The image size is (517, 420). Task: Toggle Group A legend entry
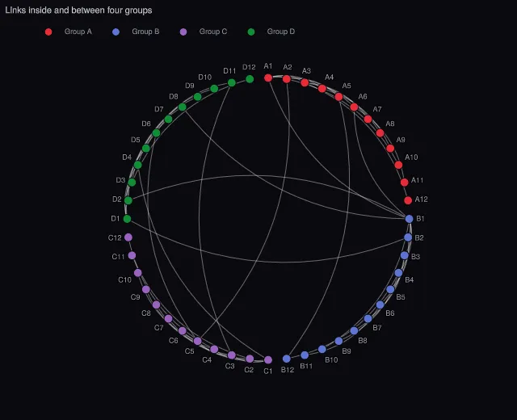(x=69, y=31)
